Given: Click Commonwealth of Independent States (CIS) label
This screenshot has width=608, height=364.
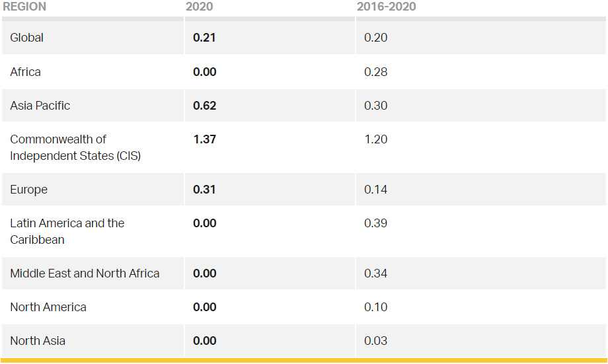Looking at the screenshot, I should pos(75,147).
